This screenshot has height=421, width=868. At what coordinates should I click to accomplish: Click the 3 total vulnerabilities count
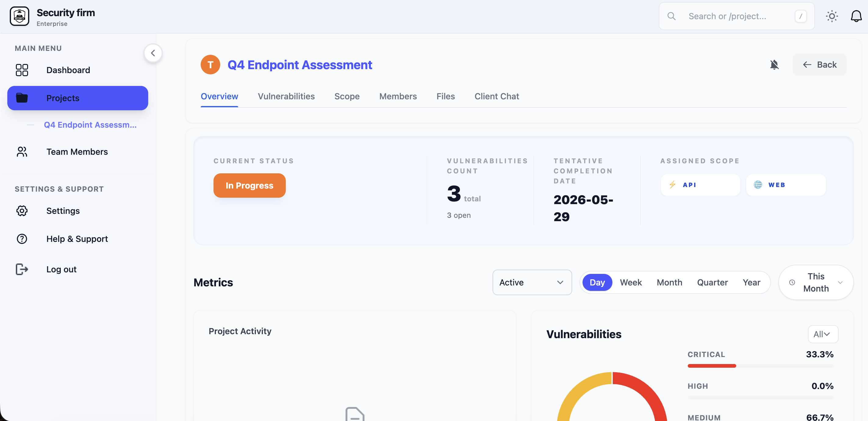tap(464, 194)
